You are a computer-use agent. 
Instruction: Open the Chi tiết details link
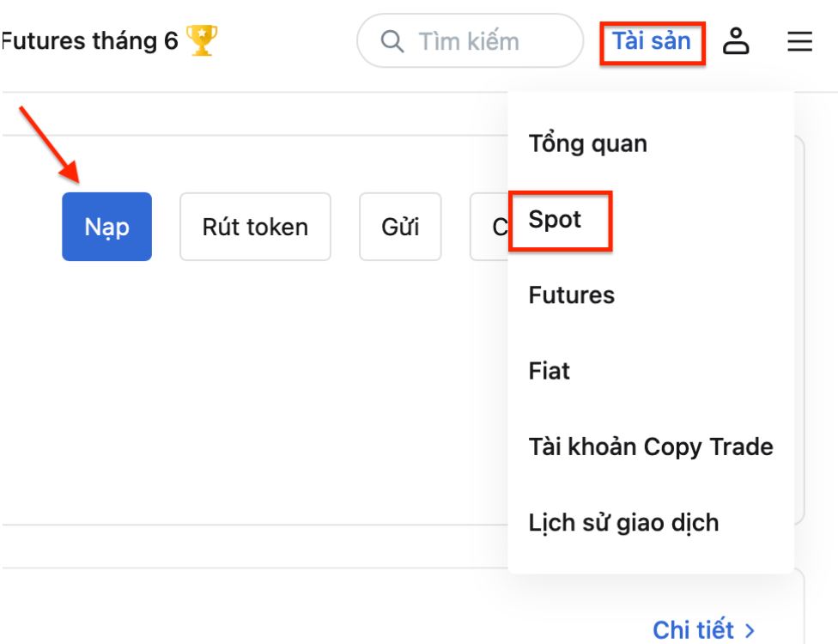tap(705, 629)
